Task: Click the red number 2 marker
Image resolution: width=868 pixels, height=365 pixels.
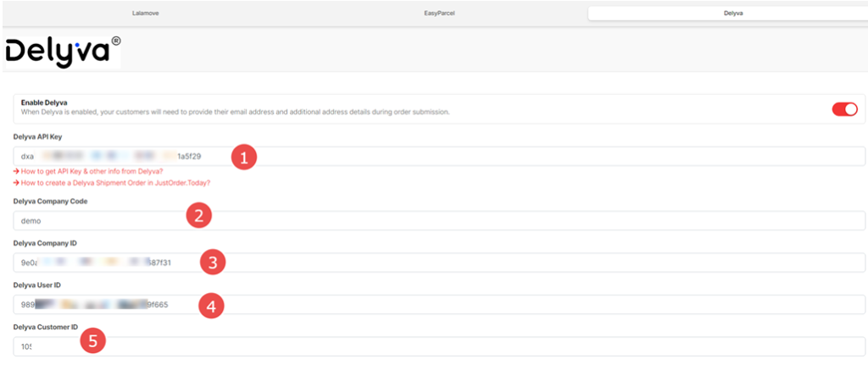Action: coord(198,216)
